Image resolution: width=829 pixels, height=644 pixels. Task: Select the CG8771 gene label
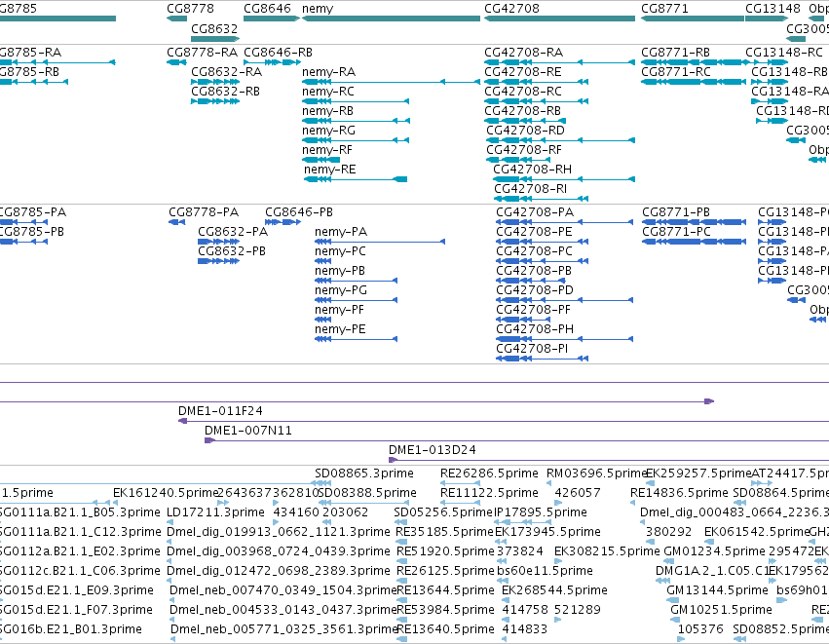pyautogui.click(x=664, y=9)
